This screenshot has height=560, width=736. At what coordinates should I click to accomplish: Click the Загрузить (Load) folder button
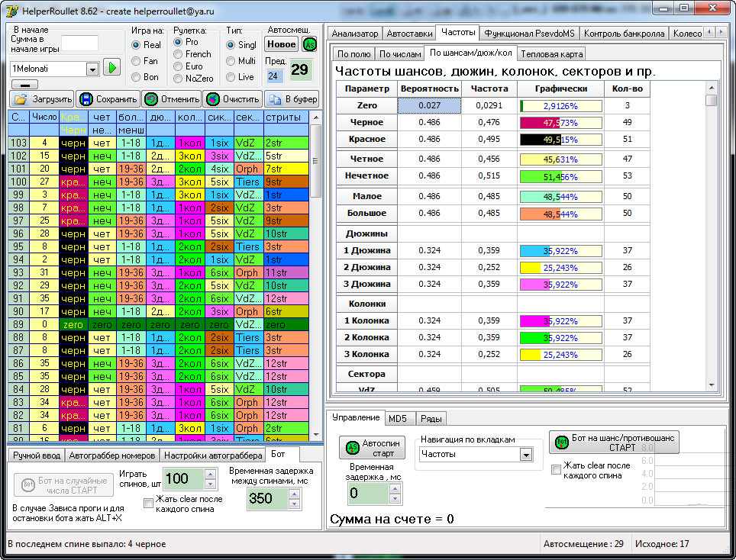point(43,99)
